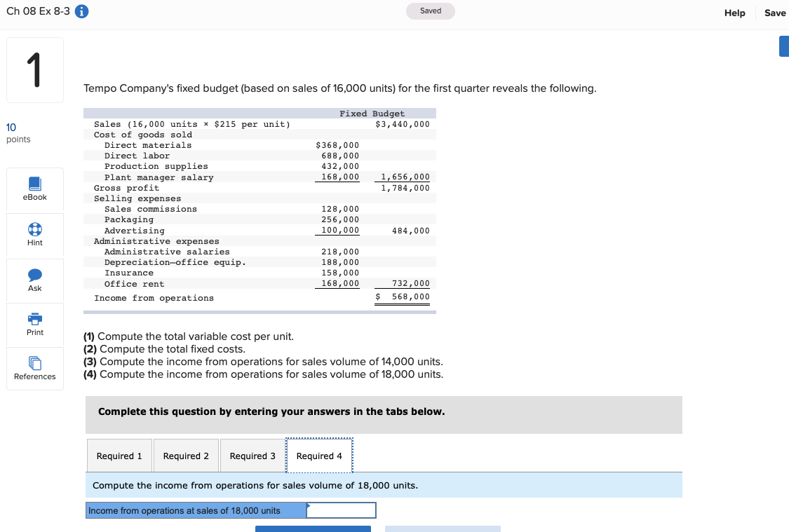789x532 pixels.
Task: Click the dark blue button below the answer row
Action: click(x=313, y=529)
